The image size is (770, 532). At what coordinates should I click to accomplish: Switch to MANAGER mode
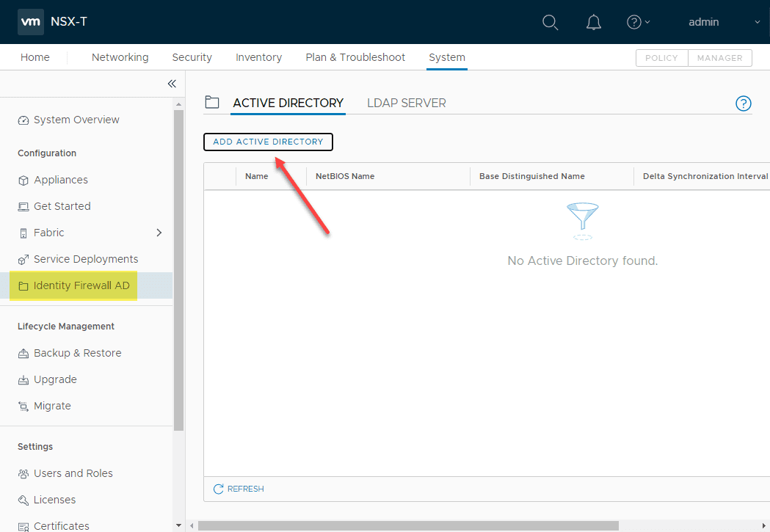[719, 57]
